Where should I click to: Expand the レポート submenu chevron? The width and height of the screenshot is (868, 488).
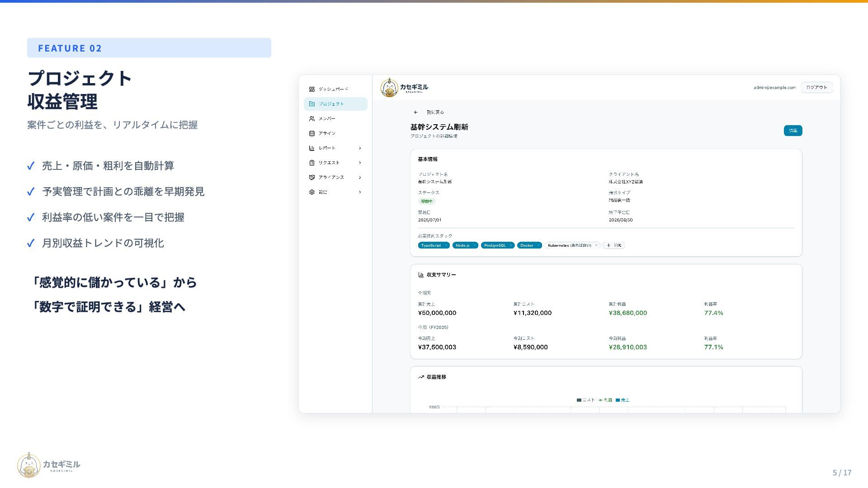360,148
